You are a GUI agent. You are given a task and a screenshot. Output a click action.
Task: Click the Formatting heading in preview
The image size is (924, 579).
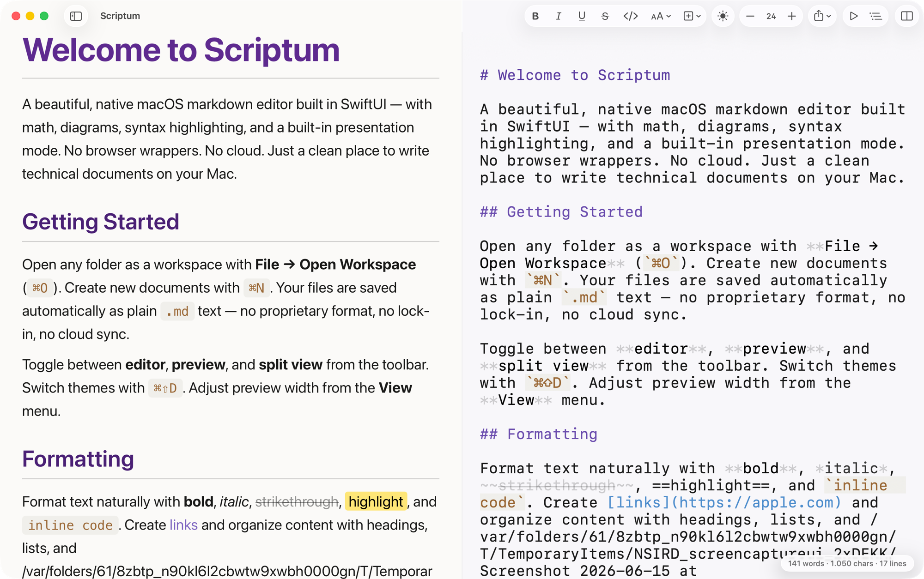78,459
